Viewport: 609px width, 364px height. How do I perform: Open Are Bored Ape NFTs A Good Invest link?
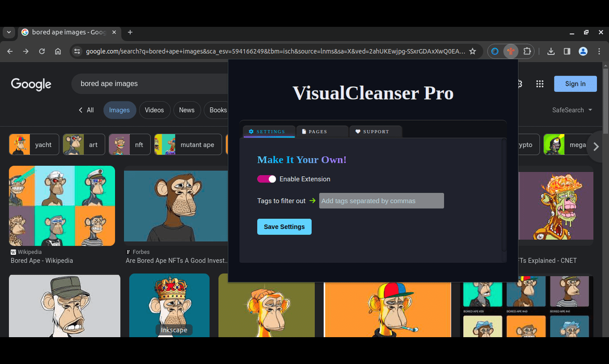(x=176, y=261)
